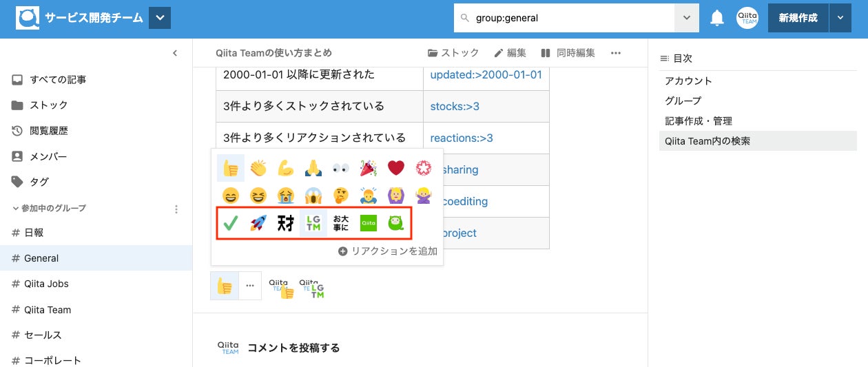Pick the bowing person emoji
Screen dimensions: 868x367
coord(368,196)
